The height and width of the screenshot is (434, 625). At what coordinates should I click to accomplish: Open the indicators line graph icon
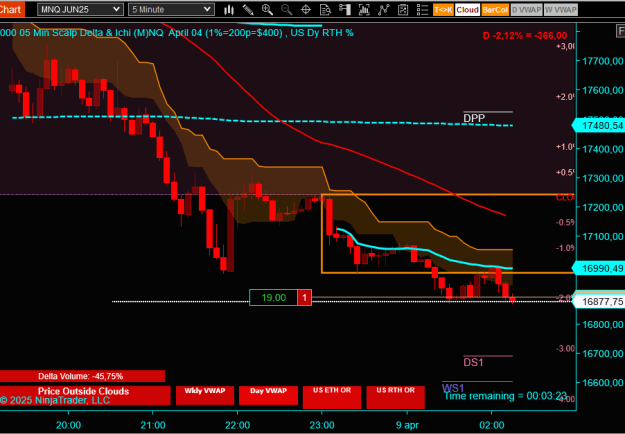click(383, 10)
